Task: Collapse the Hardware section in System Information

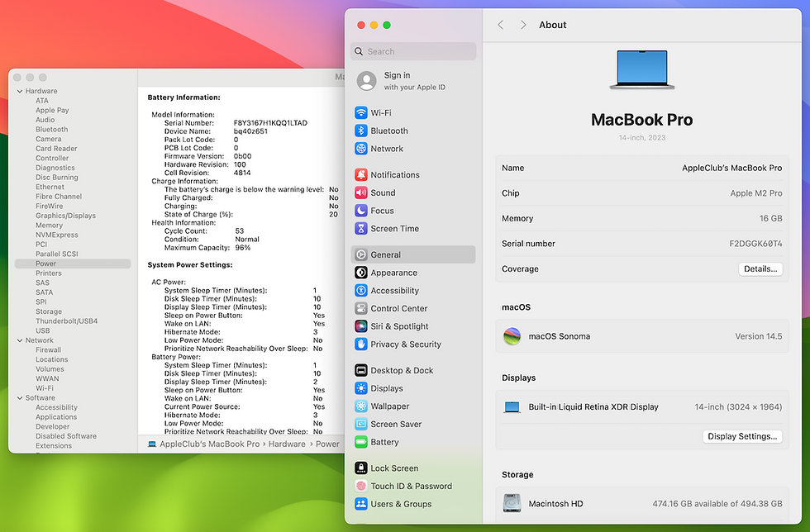Action: pyautogui.click(x=20, y=91)
